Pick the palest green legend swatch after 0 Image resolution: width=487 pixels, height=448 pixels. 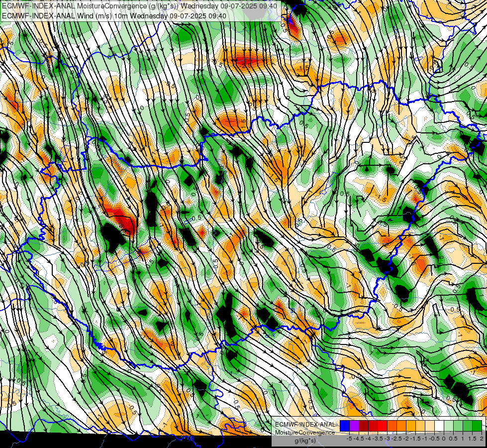coord(449,426)
